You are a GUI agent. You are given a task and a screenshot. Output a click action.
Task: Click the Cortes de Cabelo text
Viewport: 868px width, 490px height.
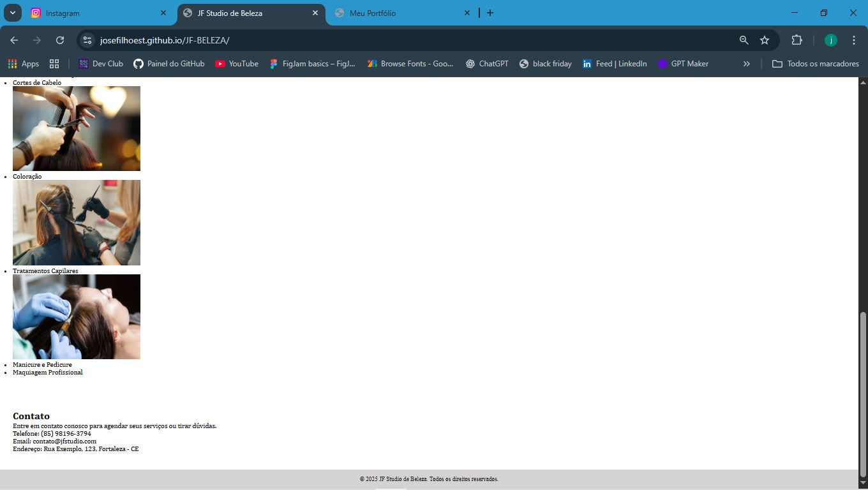[37, 82]
